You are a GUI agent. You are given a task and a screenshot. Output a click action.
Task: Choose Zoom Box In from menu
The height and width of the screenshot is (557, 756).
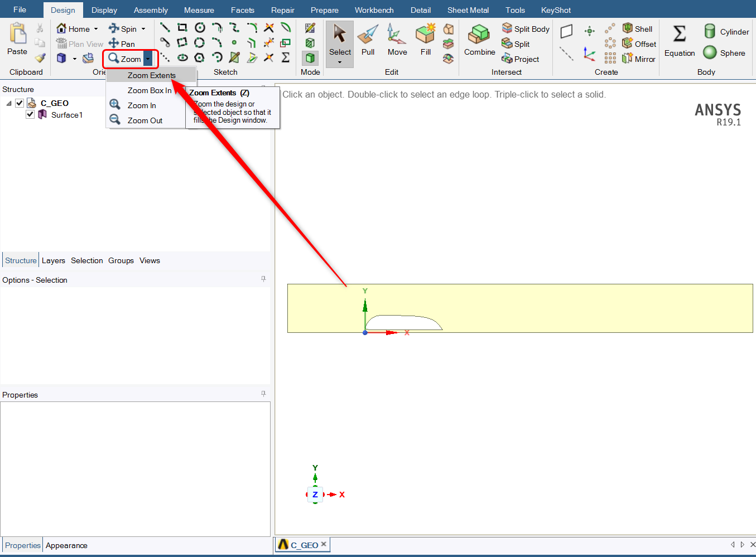(150, 90)
